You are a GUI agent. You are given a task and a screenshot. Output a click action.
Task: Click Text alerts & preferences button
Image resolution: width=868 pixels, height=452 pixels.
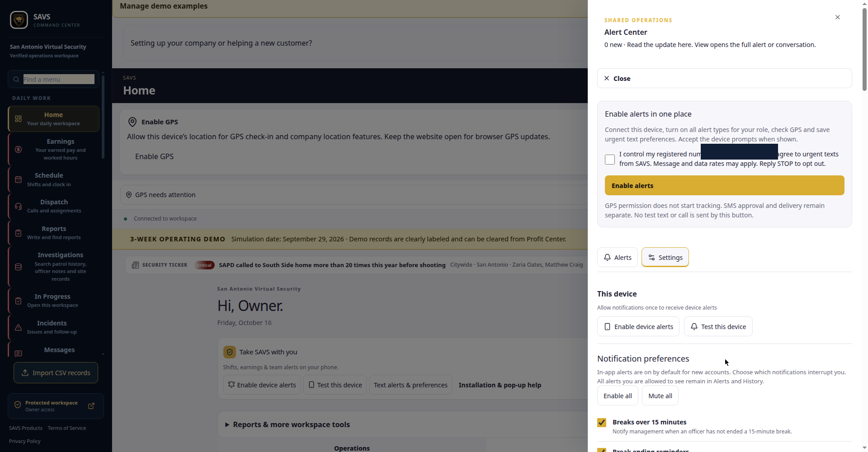pos(410,385)
